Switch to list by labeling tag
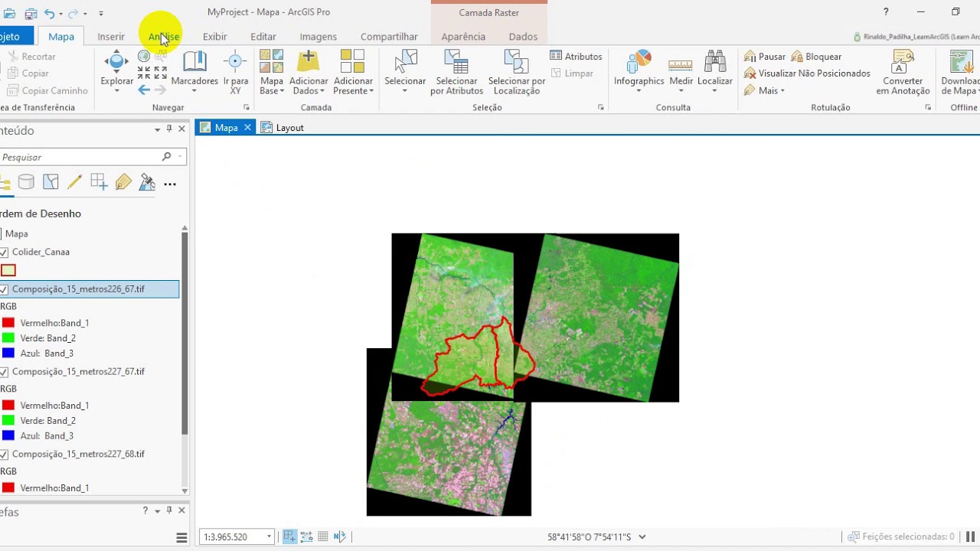The image size is (980, 551). coord(123,182)
